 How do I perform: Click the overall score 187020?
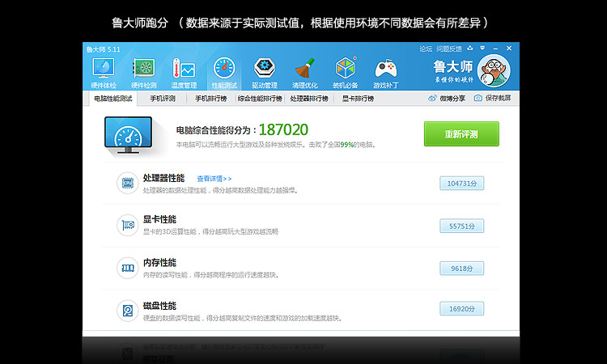pos(283,129)
